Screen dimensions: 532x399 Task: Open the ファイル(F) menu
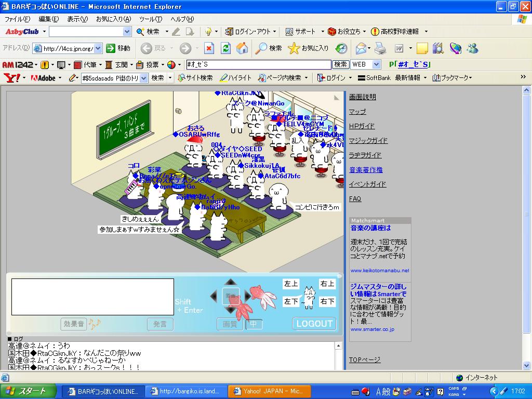click(17, 19)
